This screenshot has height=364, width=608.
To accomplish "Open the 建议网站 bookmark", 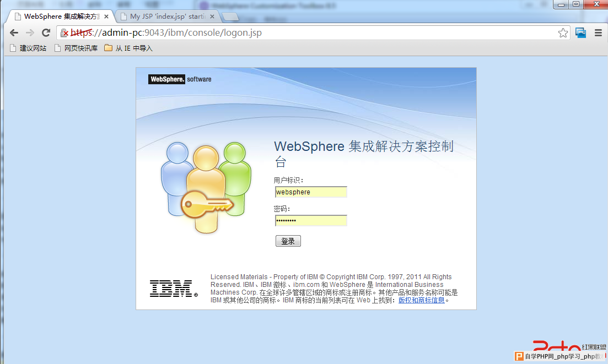I will click(28, 48).
